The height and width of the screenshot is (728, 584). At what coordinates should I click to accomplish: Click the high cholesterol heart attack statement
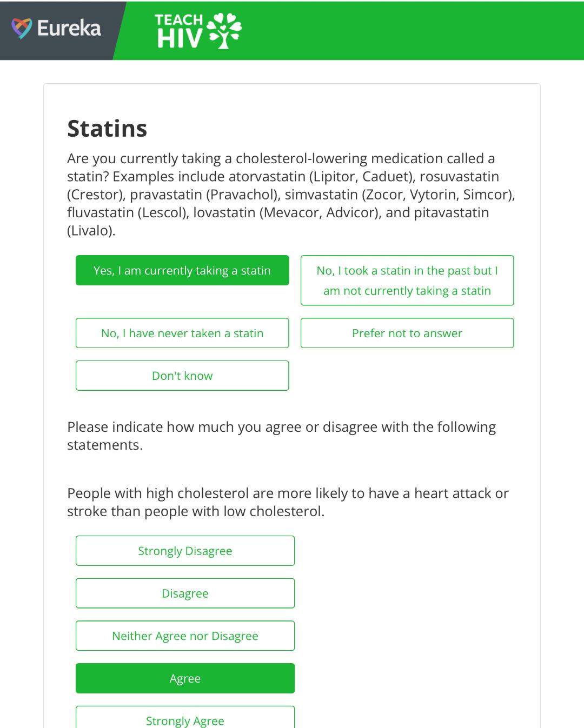click(x=288, y=502)
